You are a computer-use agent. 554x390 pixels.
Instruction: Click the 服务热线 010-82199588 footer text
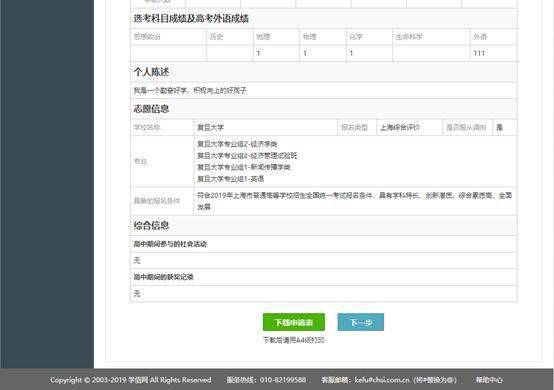tap(266, 380)
